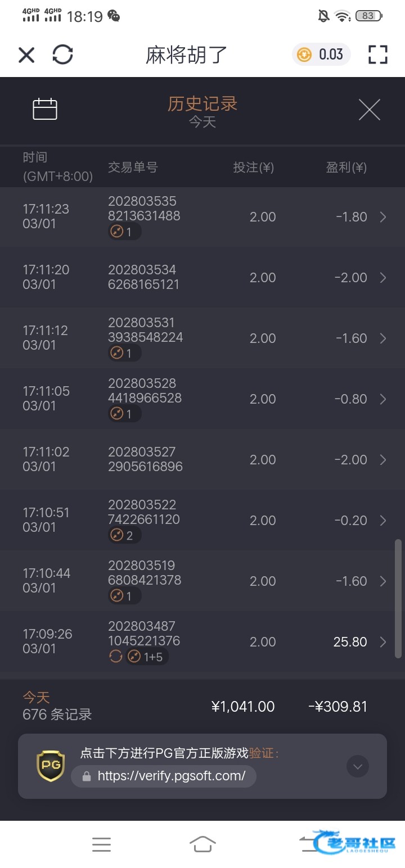Tap the refresh icon in top bar
Screen dimensions: 405x868
pos(62,55)
